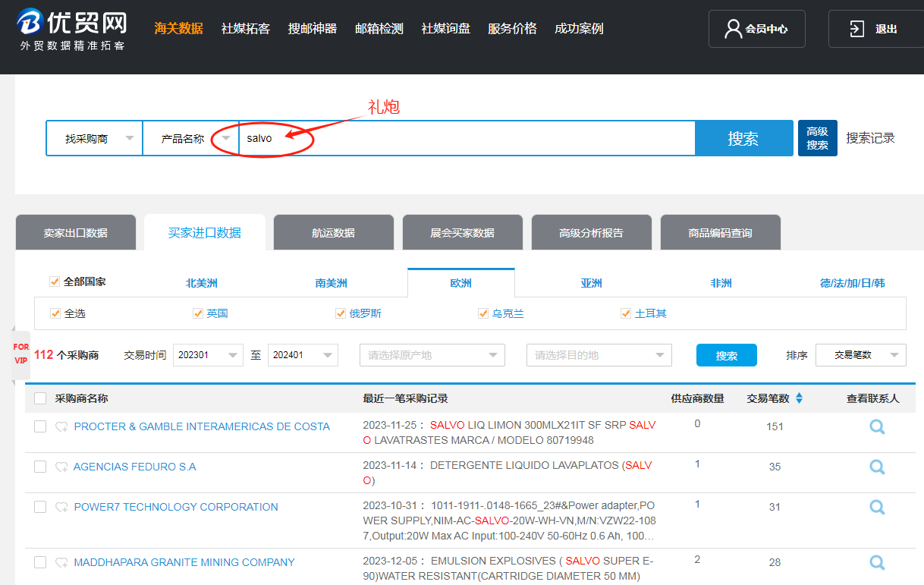Viewport: 924px width, 585px height.
Task: Select 北美洲 region tab
Action: (x=202, y=283)
